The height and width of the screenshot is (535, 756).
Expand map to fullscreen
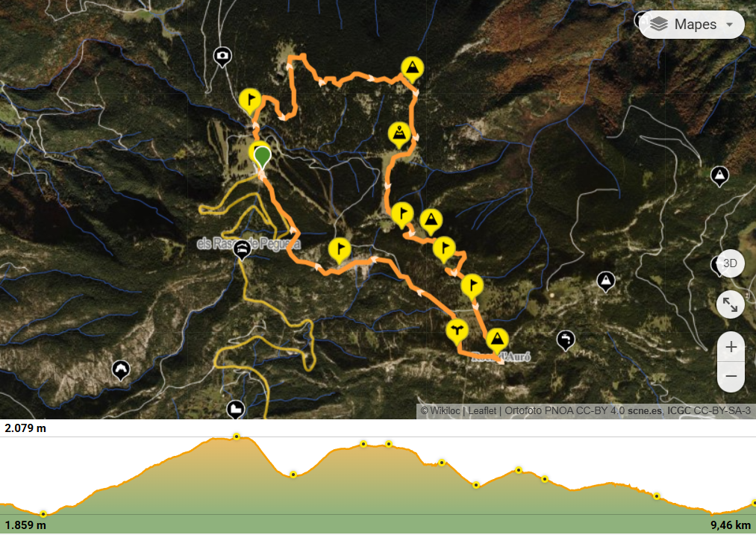[731, 305]
